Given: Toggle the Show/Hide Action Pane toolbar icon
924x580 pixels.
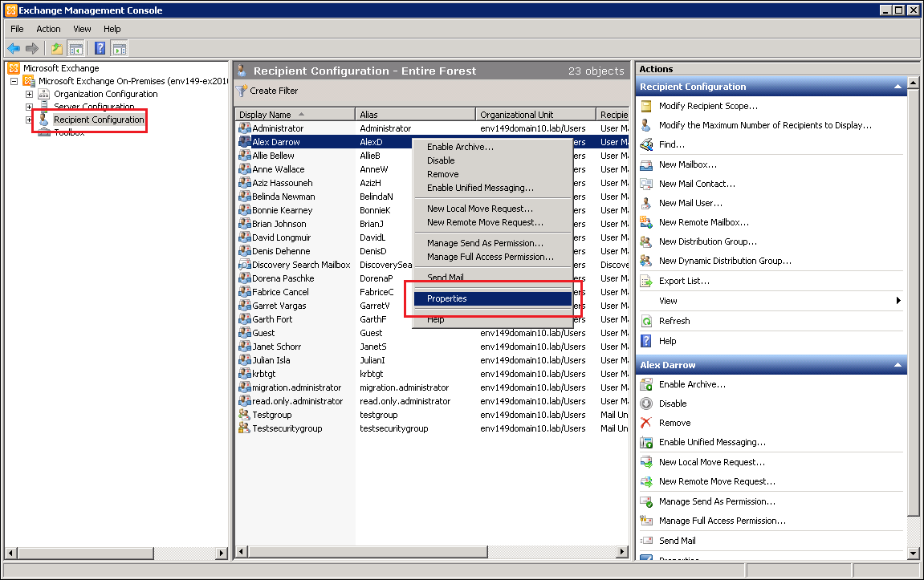Looking at the screenshot, I should point(119,48).
